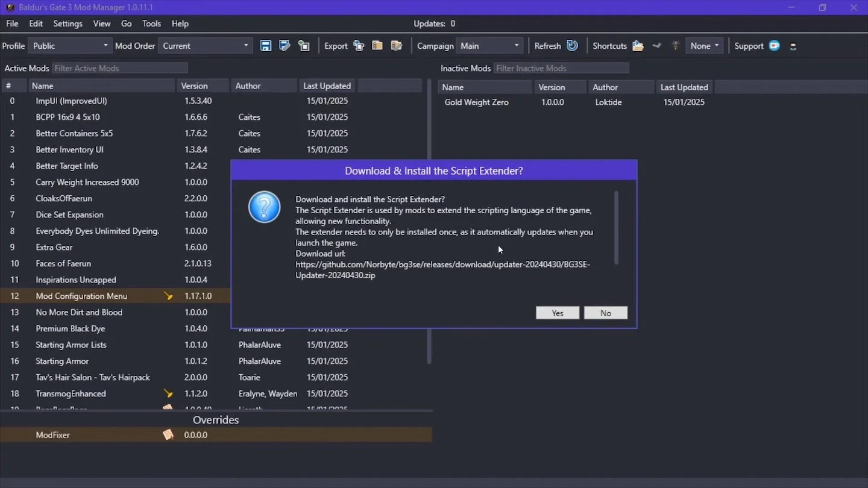The image size is (868, 488).
Task: Confirm Script Extender install with Yes
Action: pos(558,313)
